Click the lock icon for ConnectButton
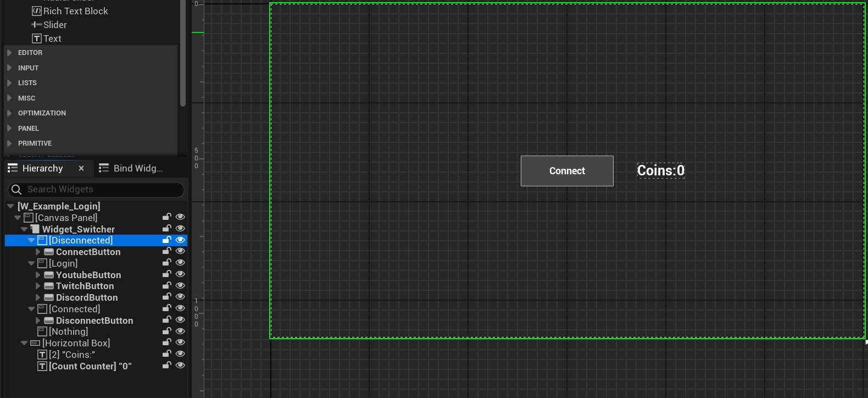The image size is (868, 398). coord(166,251)
